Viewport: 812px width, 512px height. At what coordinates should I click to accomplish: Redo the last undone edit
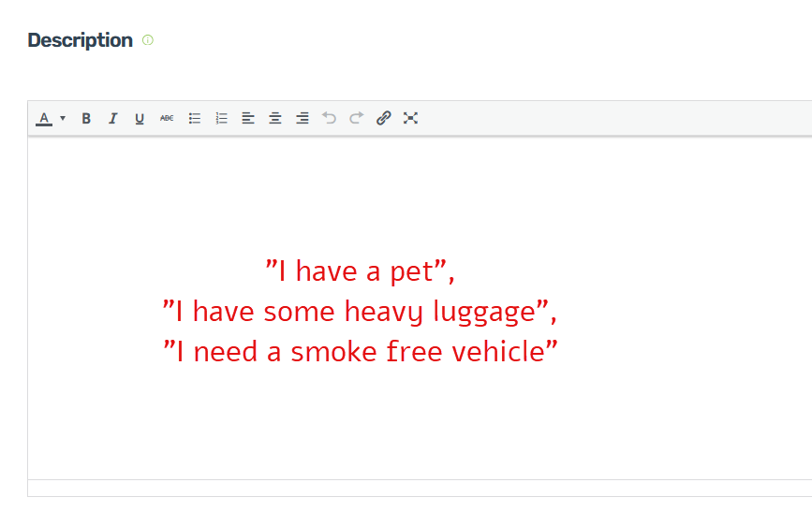click(356, 118)
